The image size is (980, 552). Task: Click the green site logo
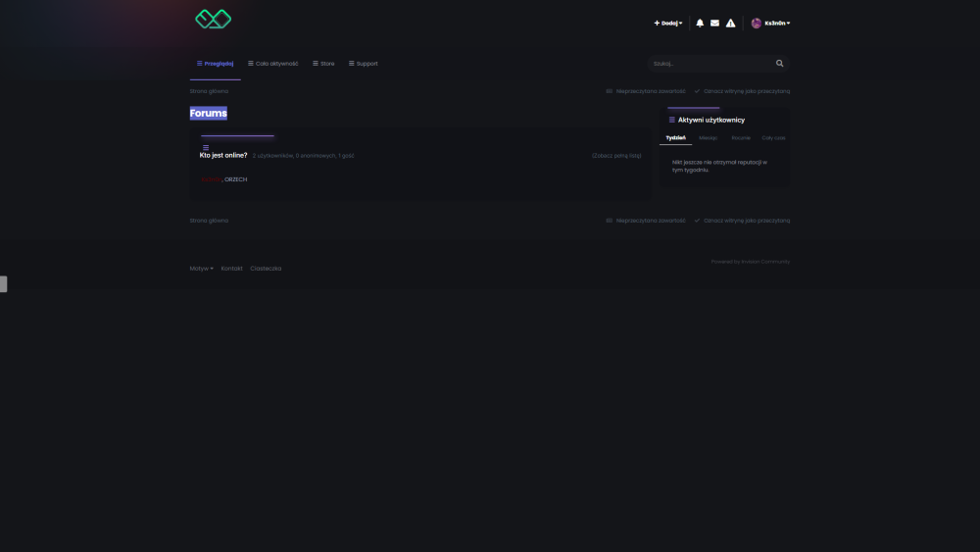point(213,20)
